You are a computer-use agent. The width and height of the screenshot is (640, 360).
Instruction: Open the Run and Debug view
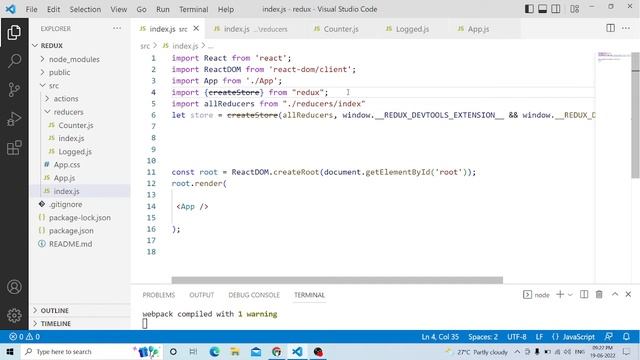click(x=14, y=119)
